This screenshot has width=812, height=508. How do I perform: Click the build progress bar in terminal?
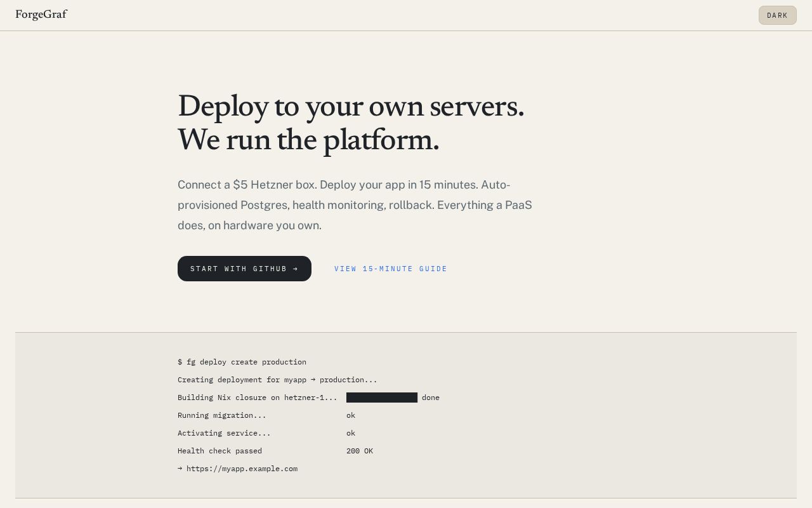pos(382,398)
